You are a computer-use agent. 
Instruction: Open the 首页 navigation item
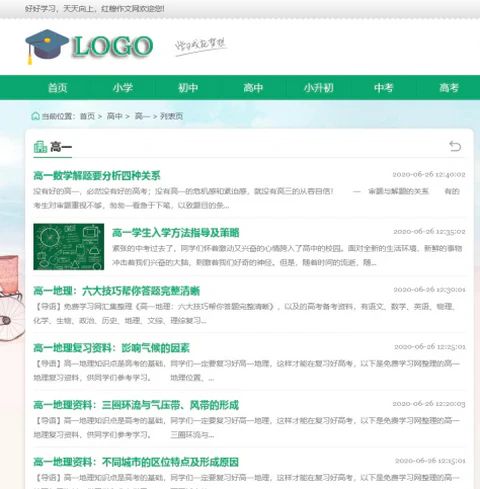click(58, 88)
